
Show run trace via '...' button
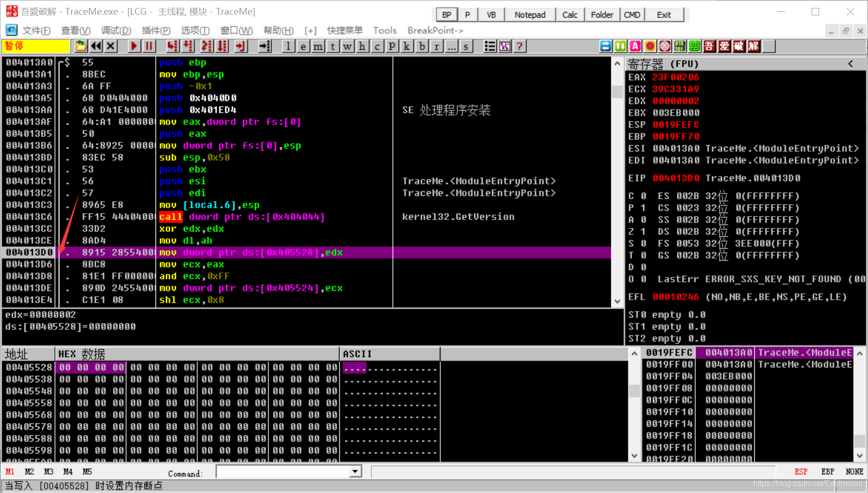(x=452, y=46)
